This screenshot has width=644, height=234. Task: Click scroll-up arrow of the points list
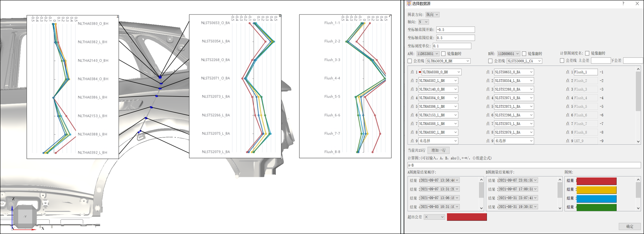click(x=638, y=69)
